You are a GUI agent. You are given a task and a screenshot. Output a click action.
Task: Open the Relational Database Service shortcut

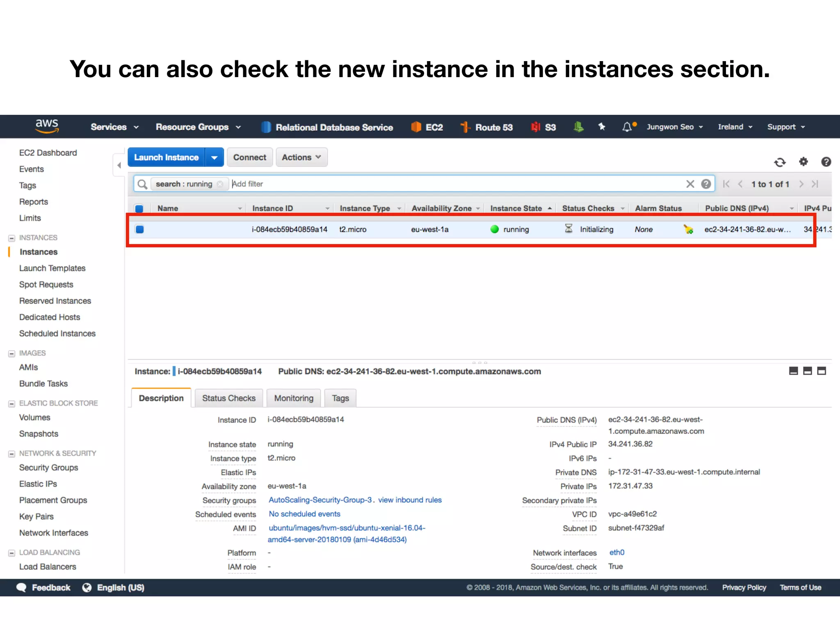pyautogui.click(x=327, y=127)
